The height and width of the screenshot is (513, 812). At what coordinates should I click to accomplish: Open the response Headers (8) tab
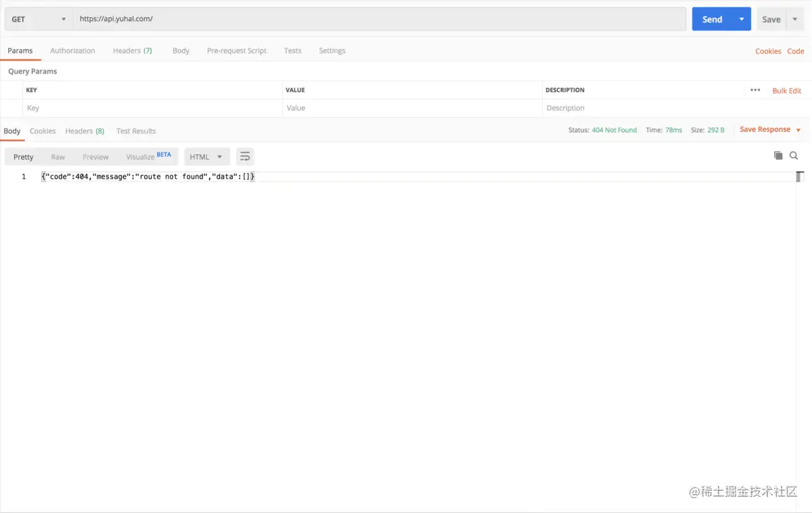[x=85, y=131]
